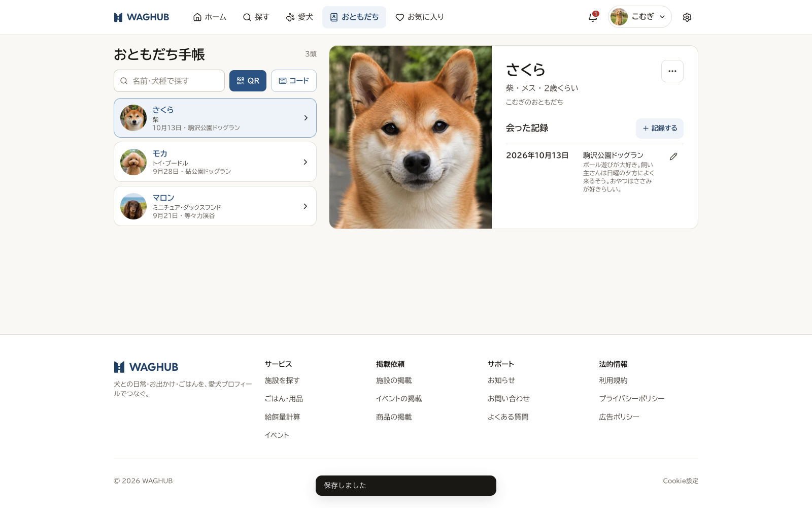Click the コード button

294,81
